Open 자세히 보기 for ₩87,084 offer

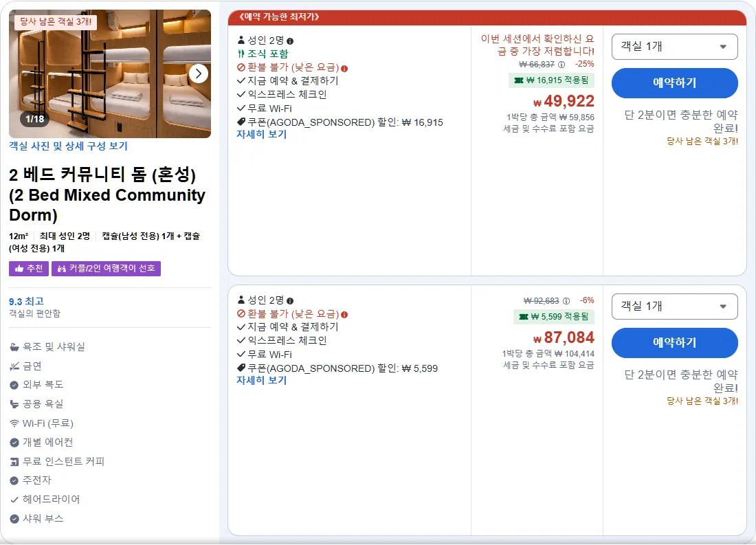click(x=261, y=381)
